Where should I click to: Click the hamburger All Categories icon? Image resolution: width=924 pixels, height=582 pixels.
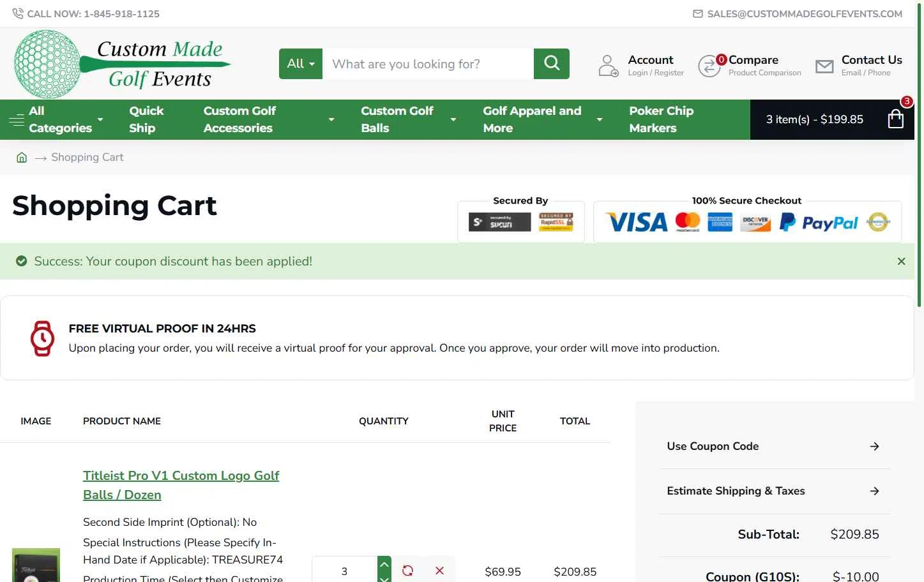(x=17, y=119)
